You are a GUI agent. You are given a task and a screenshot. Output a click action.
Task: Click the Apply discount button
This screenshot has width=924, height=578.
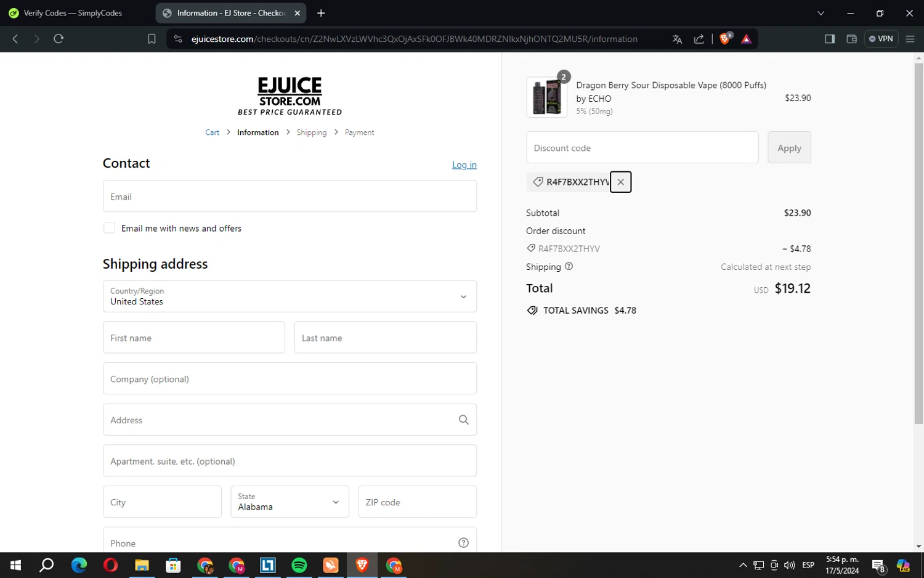pos(789,147)
